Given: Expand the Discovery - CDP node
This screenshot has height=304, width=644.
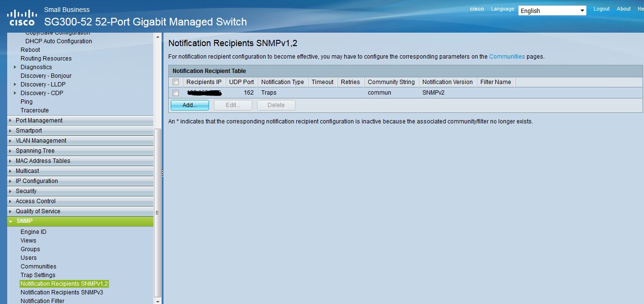Looking at the screenshot, I should 15,93.
